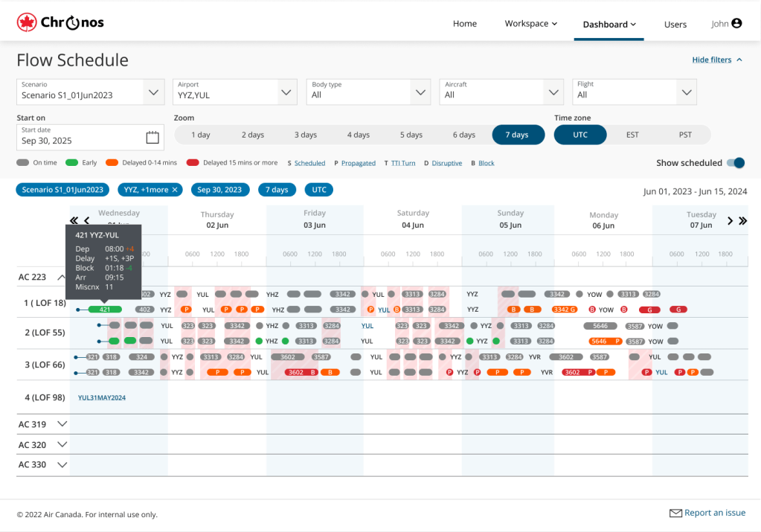Expand the AC 319 row
This screenshot has height=532, width=761.
(62, 424)
